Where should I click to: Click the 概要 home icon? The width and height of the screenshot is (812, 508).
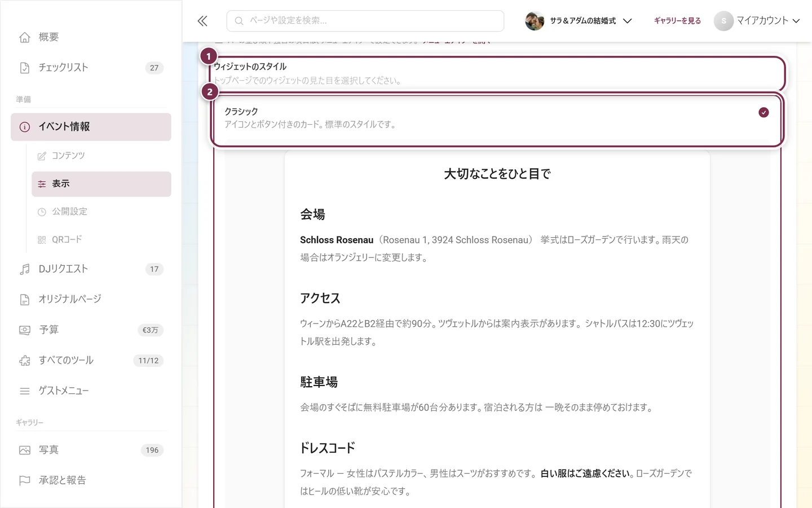(x=25, y=37)
